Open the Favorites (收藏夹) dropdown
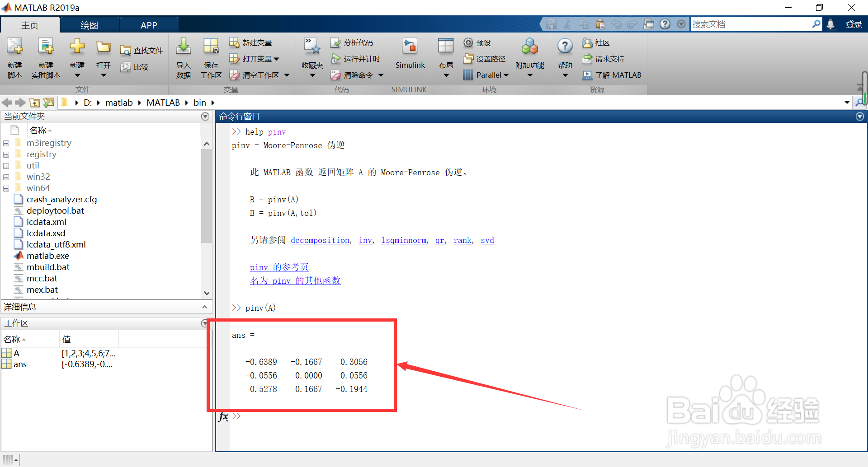Screen dimensions: 868x467 [312, 76]
